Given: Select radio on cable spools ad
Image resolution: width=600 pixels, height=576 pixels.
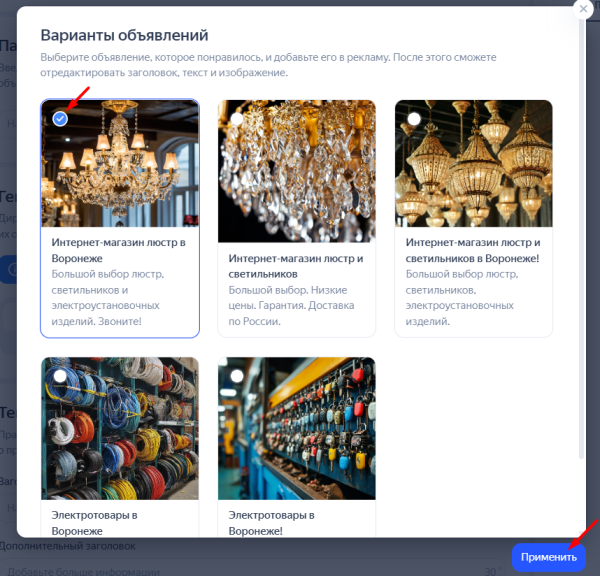Looking at the screenshot, I should (x=61, y=376).
